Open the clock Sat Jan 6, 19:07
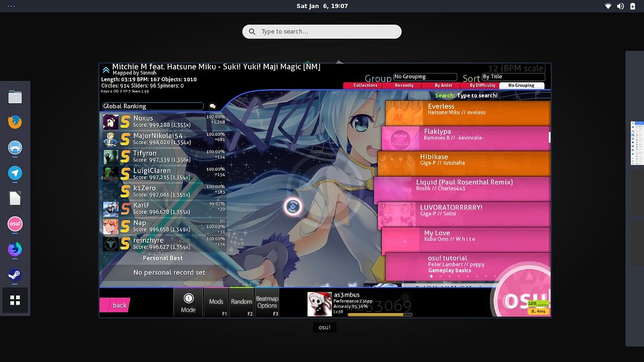This screenshot has width=644, height=362. [322, 6]
